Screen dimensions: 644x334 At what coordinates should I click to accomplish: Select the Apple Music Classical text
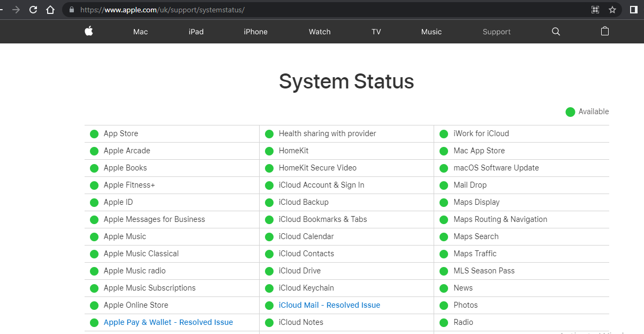pos(141,254)
